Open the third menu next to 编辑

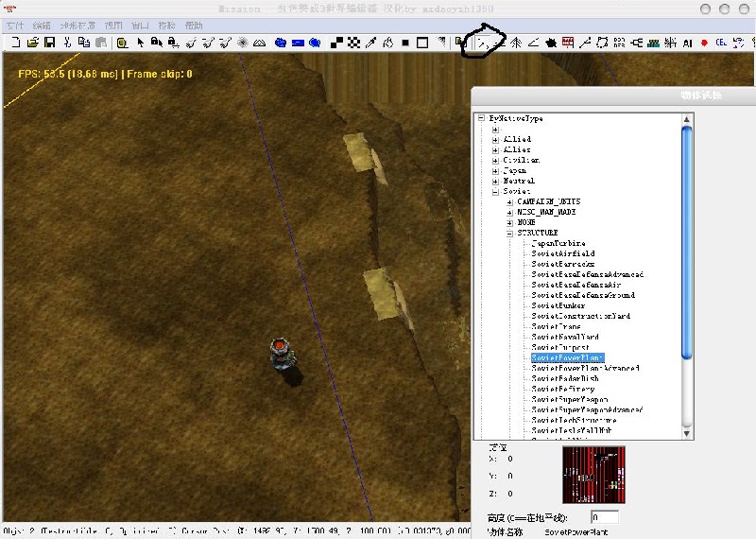[x=78, y=26]
